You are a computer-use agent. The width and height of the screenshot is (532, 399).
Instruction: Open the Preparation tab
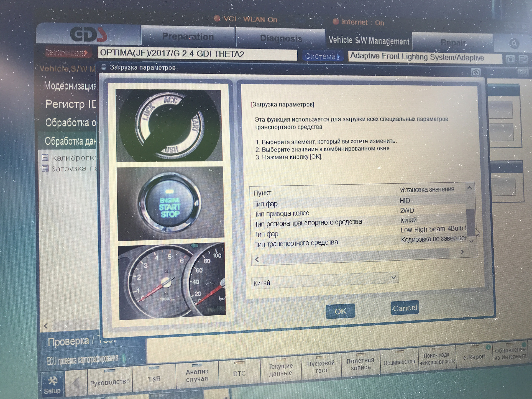(x=188, y=36)
